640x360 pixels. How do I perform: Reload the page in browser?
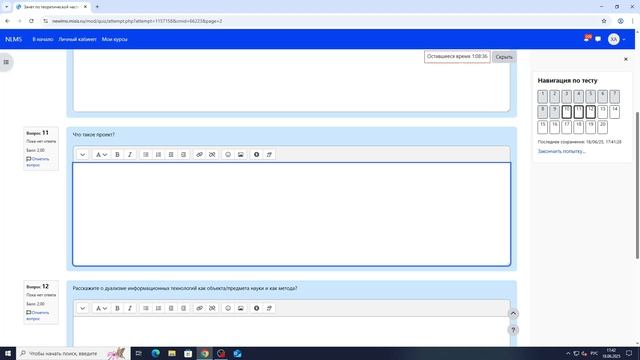click(31, 21)
